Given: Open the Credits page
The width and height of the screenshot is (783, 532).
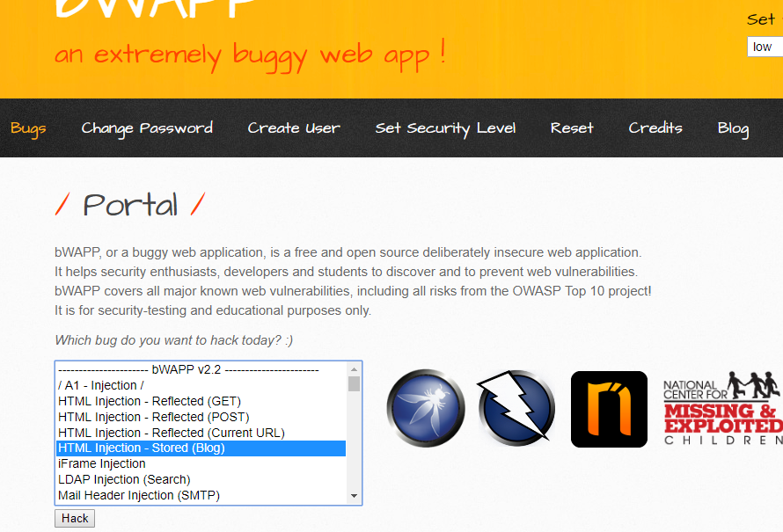Looking at the screenshot, I should [x=655, y=128].
